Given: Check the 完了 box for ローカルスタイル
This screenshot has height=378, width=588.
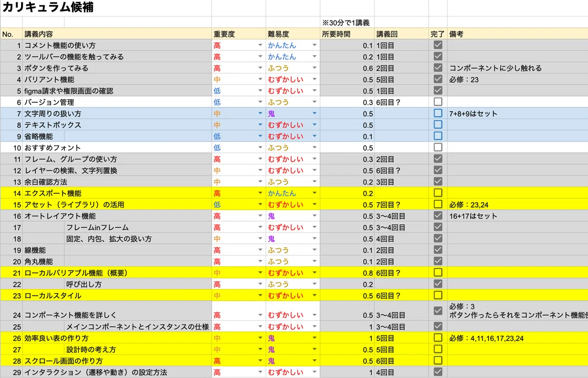Looking at the screenshot, I should (438, 295).
